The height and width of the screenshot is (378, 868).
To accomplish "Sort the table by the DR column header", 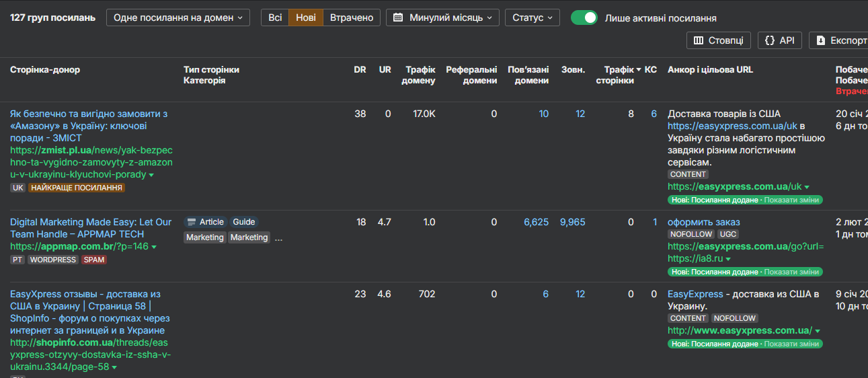I will (360, 69).
